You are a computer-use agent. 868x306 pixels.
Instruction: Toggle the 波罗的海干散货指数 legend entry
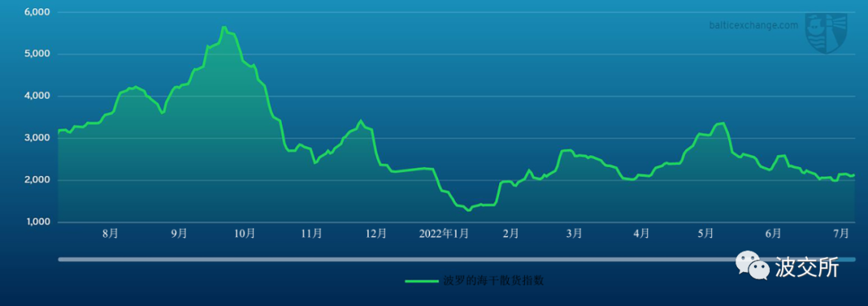(474, 280)
